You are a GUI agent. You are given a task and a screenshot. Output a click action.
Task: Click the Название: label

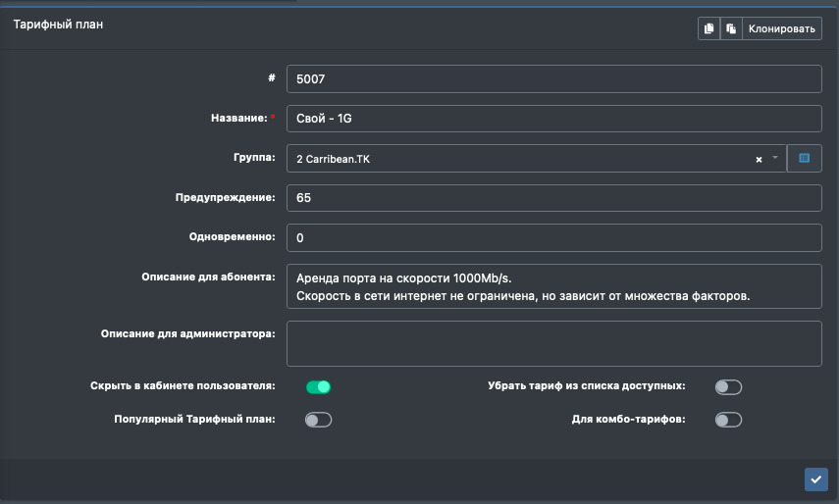(239, 118)
